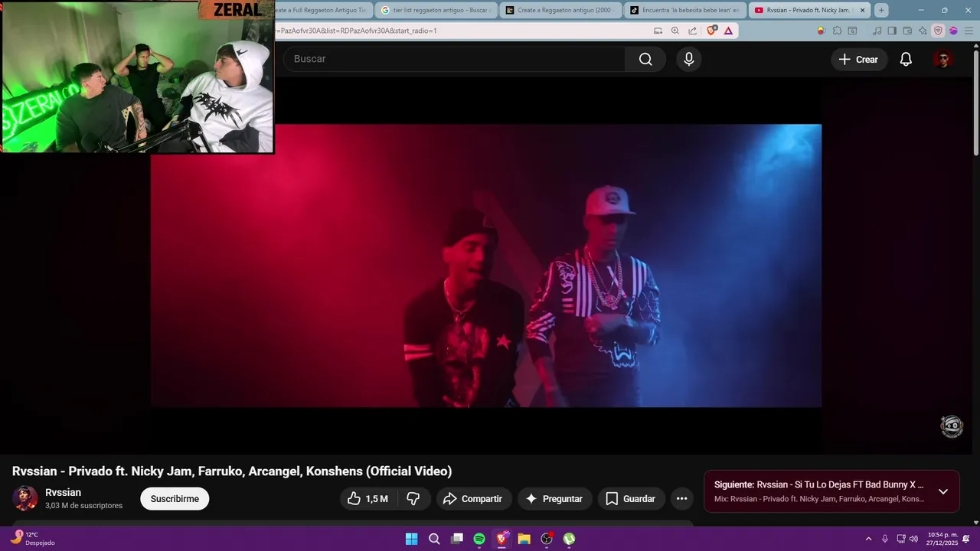Open Spotify from the taskbar
The image size is (980, 551).
pos(479,539)
